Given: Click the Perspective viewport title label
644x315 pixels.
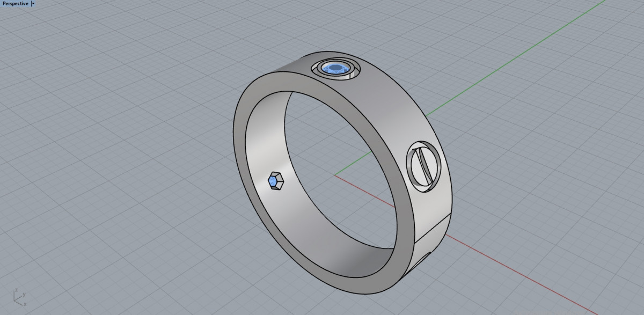Looking at the screenshot, I should (15, 3).
